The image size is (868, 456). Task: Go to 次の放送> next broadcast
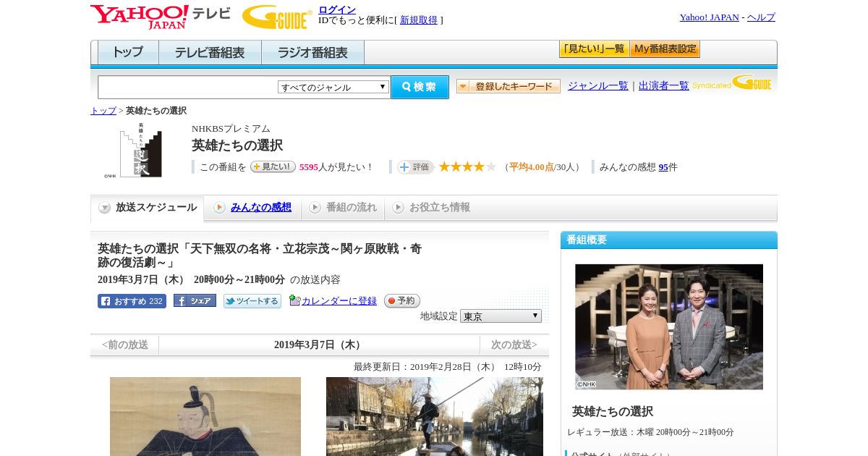pos(514,345)
